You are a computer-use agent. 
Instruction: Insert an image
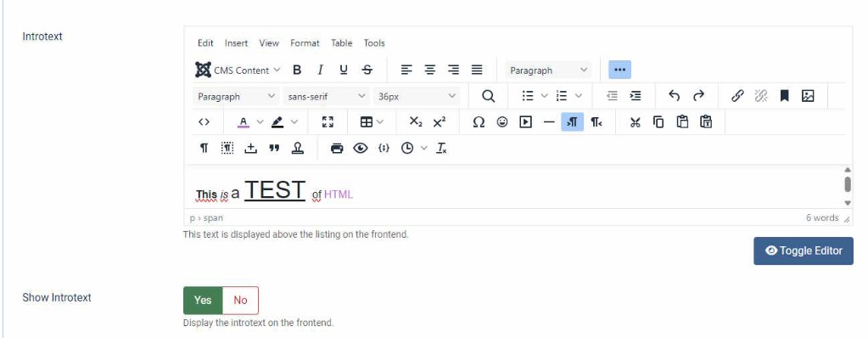pos(808,96)
